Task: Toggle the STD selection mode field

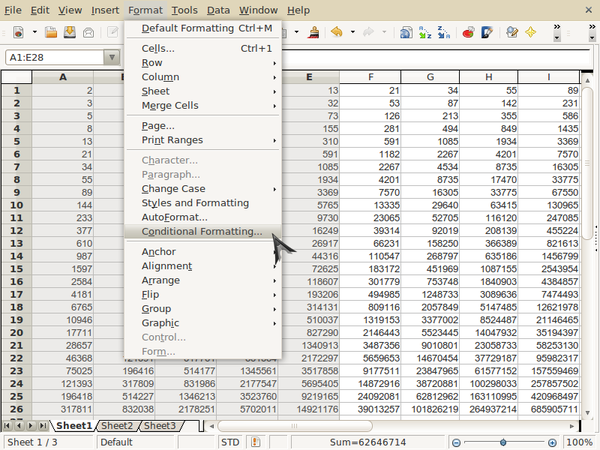Action: coord(230,442)
